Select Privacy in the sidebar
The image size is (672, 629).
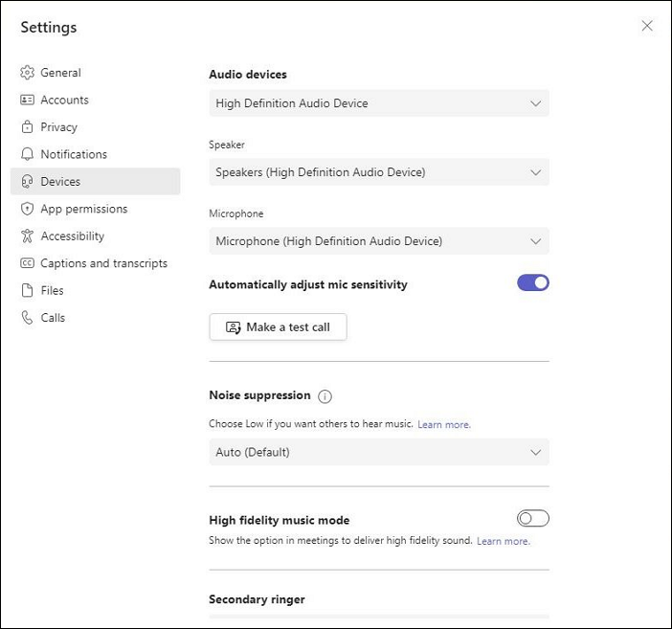click(95, 127)
